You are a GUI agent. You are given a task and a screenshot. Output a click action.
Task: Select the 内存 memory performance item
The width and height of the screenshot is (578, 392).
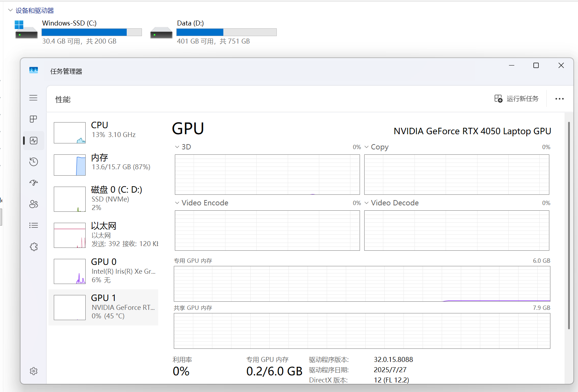point(103,165)
